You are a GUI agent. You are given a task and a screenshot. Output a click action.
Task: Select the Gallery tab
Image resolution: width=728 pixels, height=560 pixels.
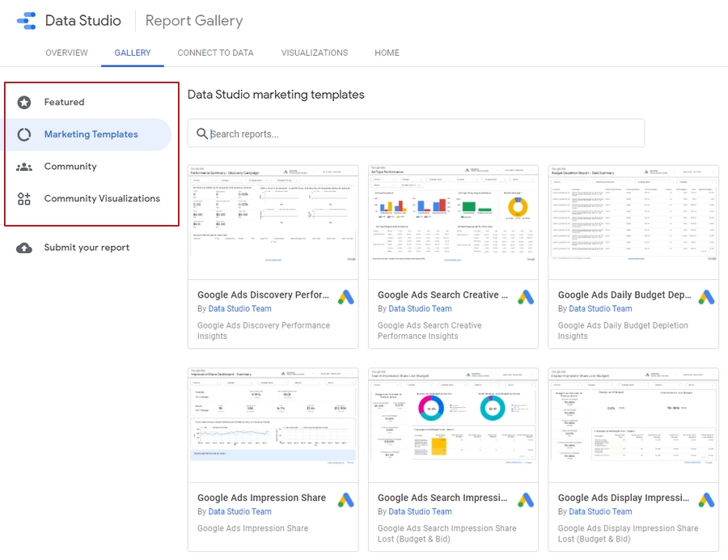[x=133, y=53]
